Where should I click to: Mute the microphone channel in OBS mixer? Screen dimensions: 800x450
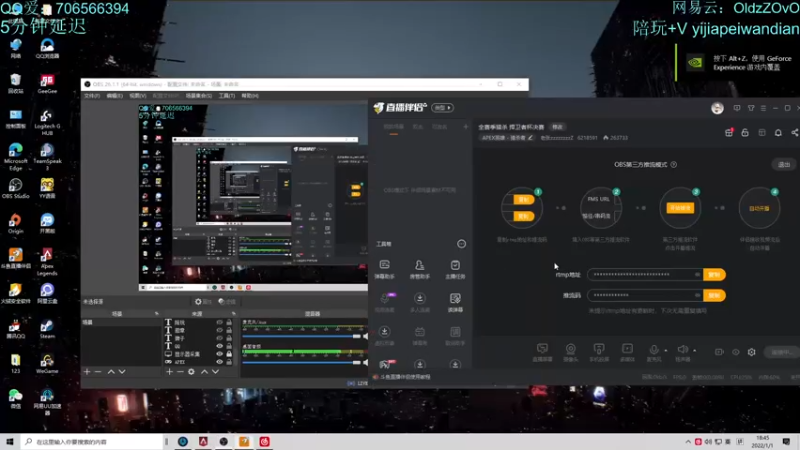(x=365, y=336)
